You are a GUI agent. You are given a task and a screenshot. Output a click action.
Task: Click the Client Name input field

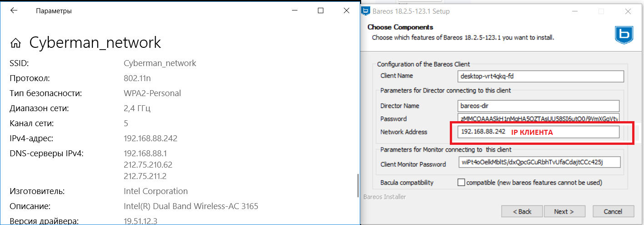tap(541, 76)
